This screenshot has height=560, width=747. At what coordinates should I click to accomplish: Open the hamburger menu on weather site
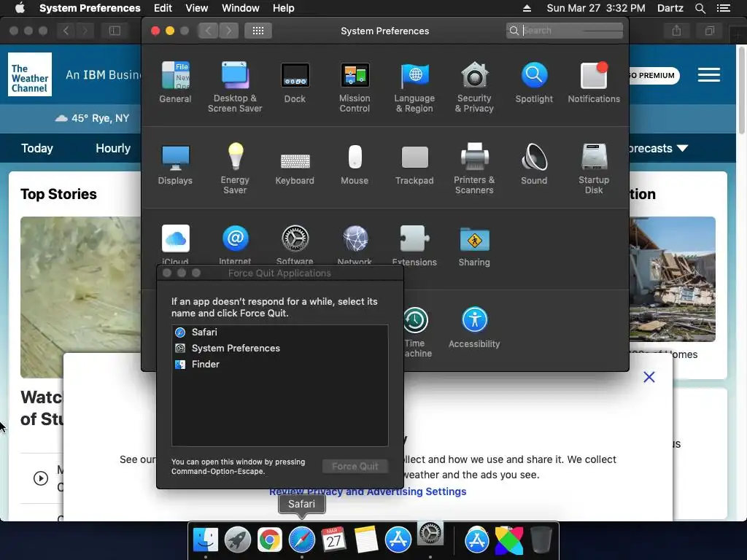coord(709,75)
